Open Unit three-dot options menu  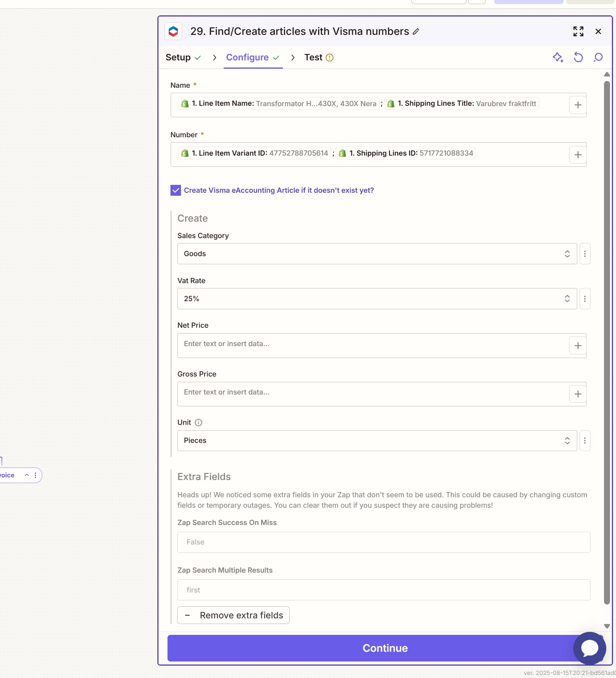585,441
